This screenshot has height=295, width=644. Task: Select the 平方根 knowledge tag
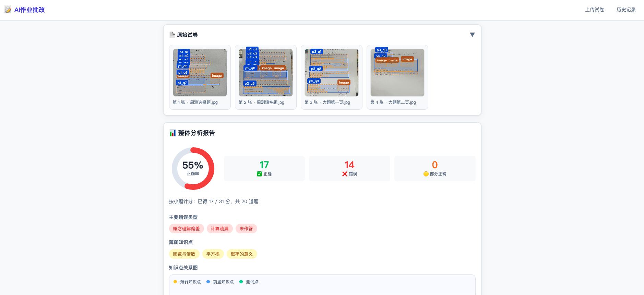[213, 254]
